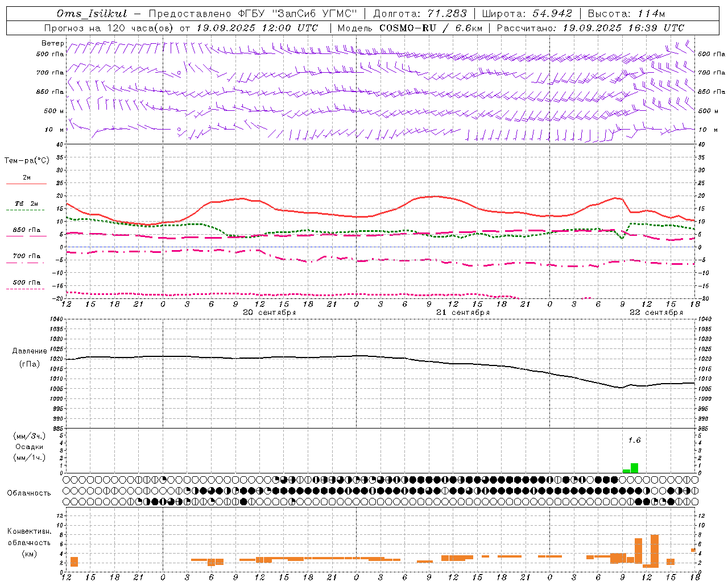This screenshot has width=728, height=582.
Task: Click the (мм/3ч.) precipitation unit label
Action: coord(30,436)
